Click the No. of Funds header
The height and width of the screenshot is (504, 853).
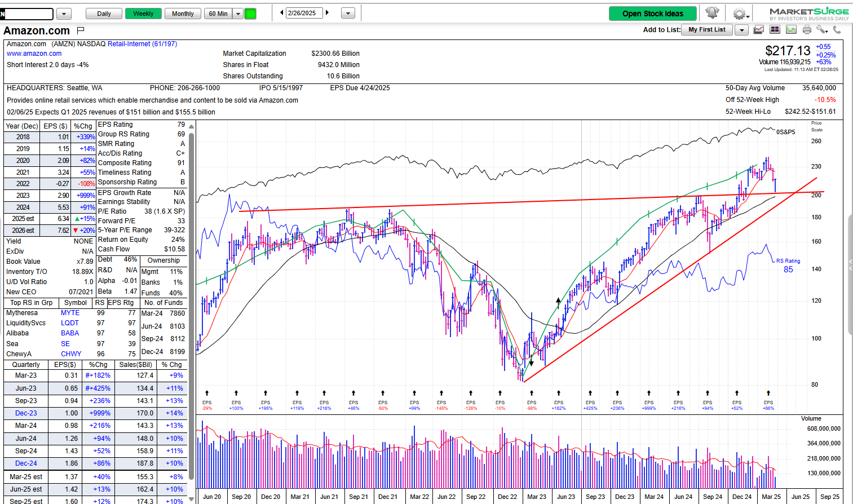point(163,303)
